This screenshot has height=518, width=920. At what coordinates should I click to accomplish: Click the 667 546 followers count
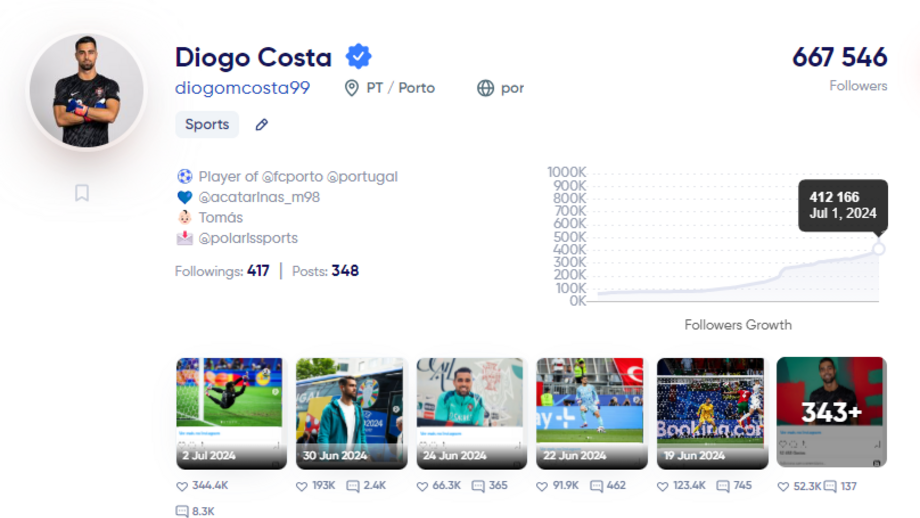pyautogui.click(x=839, y=57)
